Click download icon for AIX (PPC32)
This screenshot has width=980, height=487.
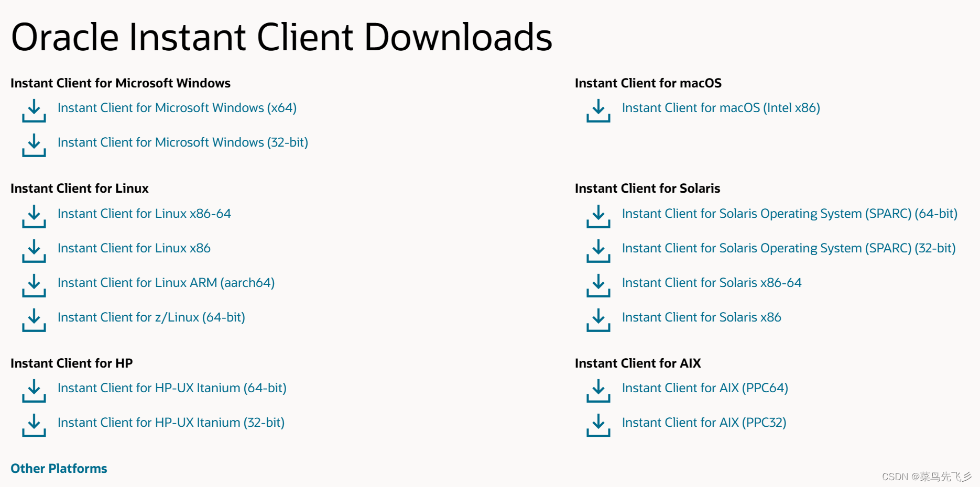598,425
